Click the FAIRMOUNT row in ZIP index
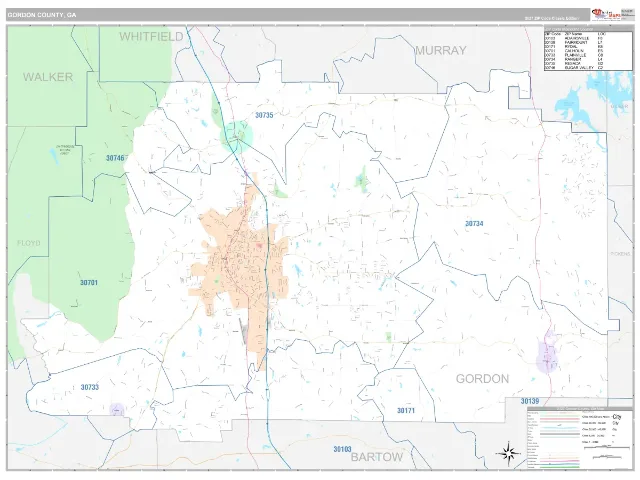This screenshot has height=480, width=640. pyautogui.click(x=574, y=42)
